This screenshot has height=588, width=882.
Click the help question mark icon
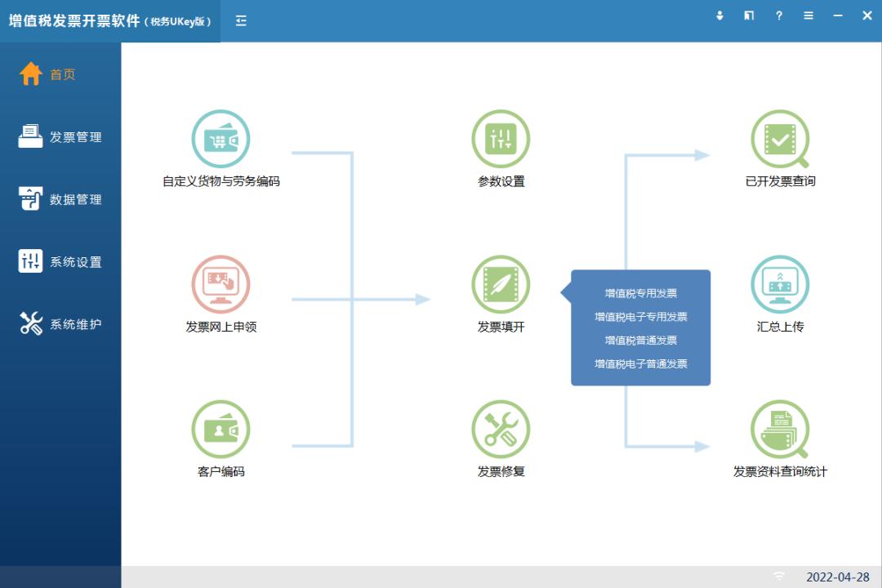pos(778,16)
